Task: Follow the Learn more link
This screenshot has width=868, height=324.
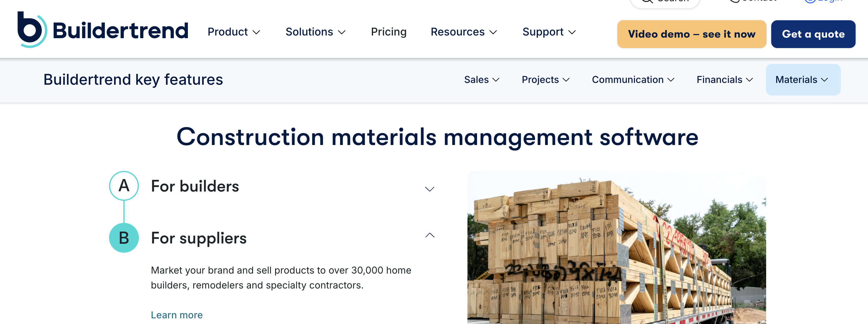Action: (177, 315)
